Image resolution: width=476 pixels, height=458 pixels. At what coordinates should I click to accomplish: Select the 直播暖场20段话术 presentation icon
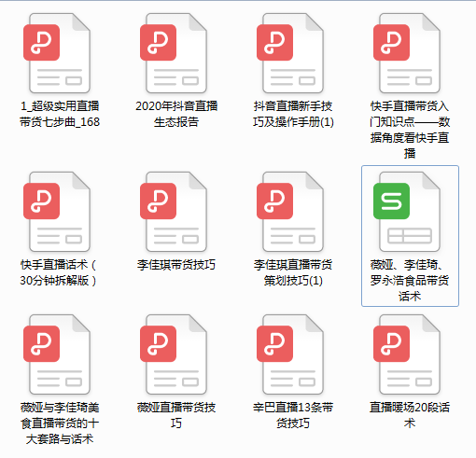click(x=407, y=354)
